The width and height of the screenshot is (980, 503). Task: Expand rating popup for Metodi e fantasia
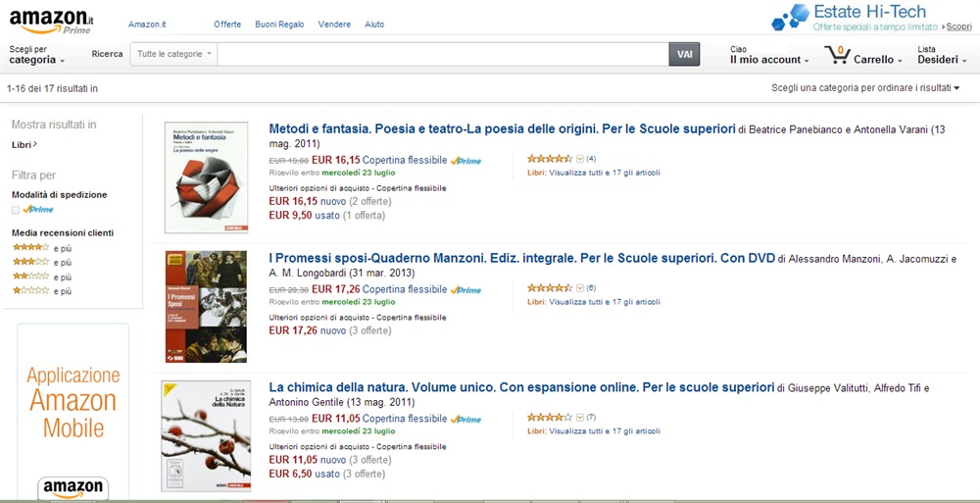click(x=579, y=159)
